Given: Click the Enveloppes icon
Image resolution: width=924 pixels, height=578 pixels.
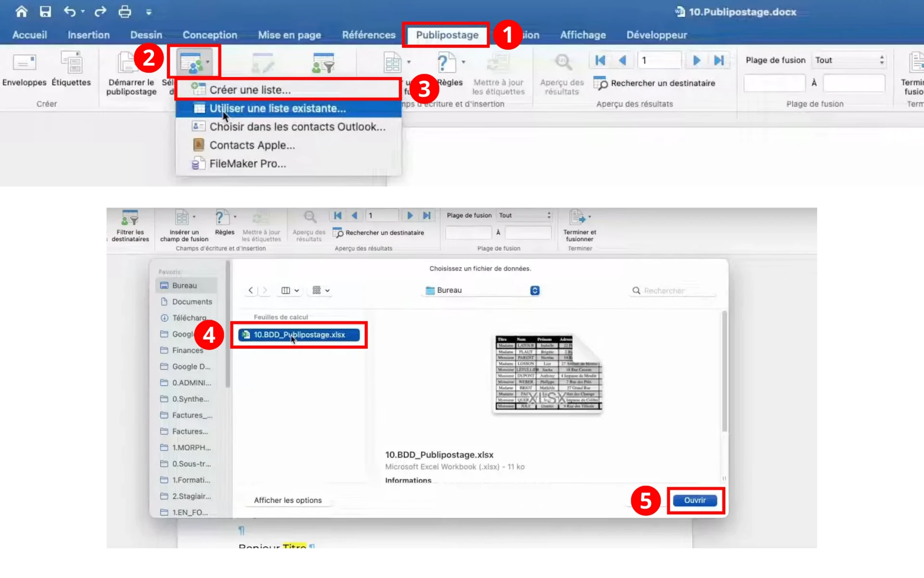Looking at the screenshot, I should tap(25, 63).
